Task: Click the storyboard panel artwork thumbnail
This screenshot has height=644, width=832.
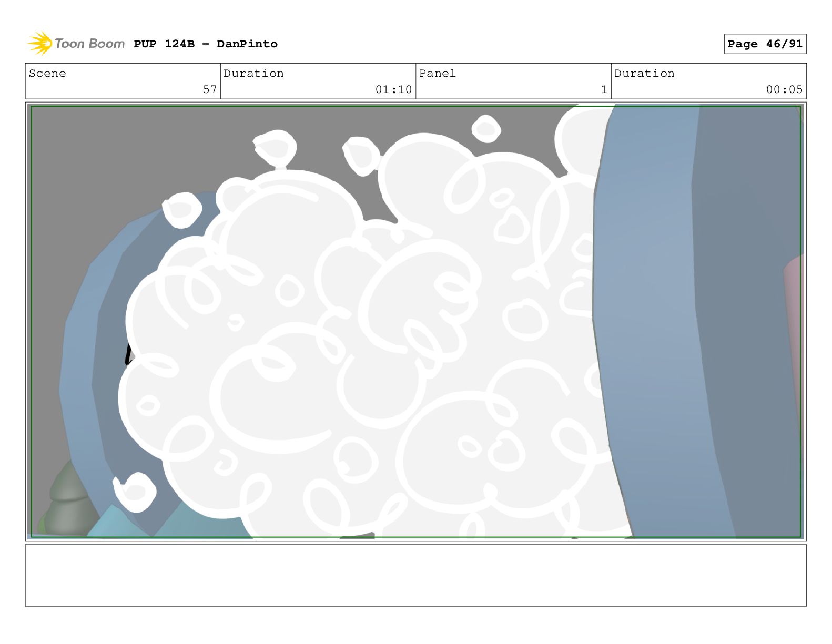Action: [415, 322]
